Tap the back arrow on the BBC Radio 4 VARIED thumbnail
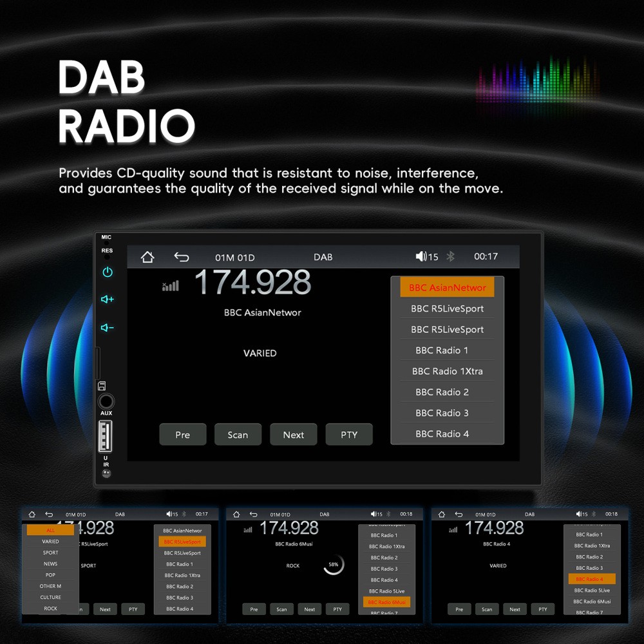The image size is (644, 644). 459,514
